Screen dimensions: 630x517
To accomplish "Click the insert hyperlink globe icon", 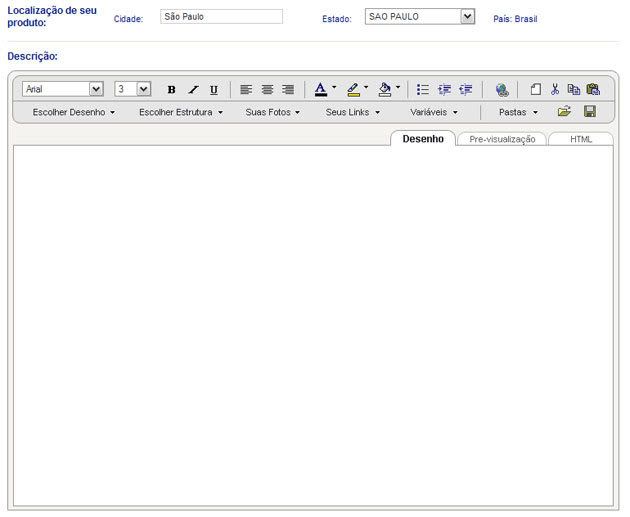I will point(502,89).
